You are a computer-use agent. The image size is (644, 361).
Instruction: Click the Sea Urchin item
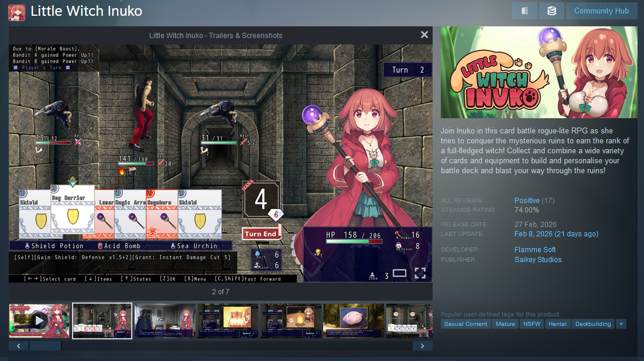(x=194, y=246)
